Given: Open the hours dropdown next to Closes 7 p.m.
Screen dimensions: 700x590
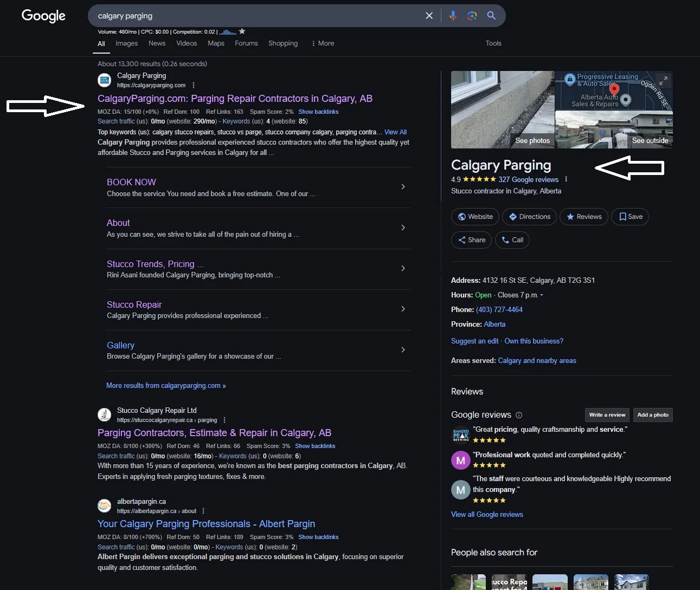Looking at the screenshot, I should (541, 295).
